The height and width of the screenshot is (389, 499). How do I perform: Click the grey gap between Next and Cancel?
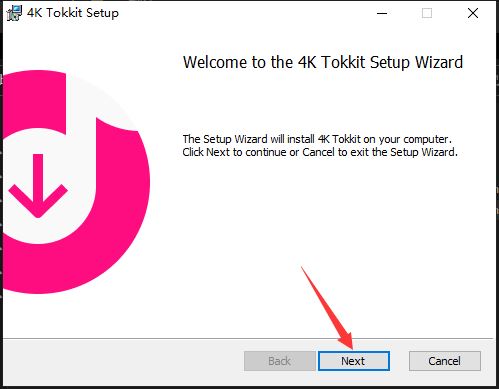tap(399, 361)
